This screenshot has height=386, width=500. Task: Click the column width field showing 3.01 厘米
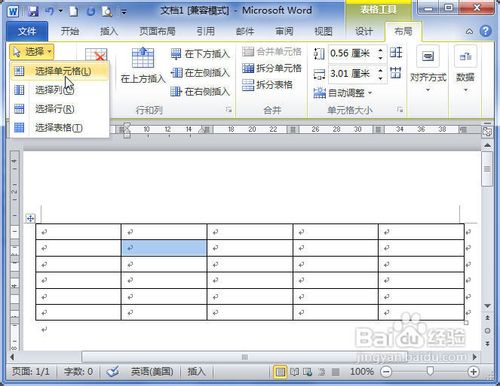[x=352, y=73]
